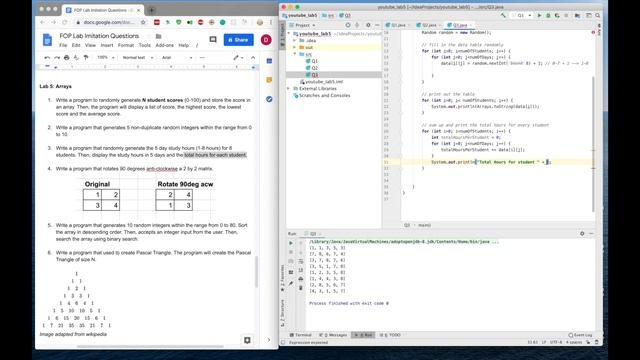Click the print icon in Google Docs toolbar

tap(67, 58)
